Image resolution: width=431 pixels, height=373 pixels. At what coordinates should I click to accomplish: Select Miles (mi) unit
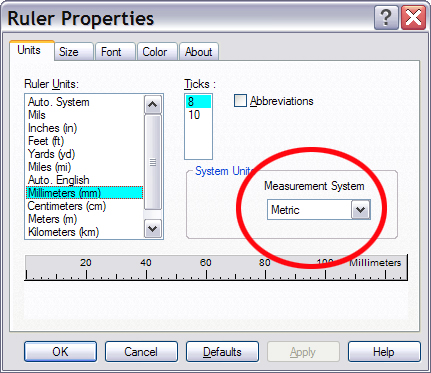point(85,167)
